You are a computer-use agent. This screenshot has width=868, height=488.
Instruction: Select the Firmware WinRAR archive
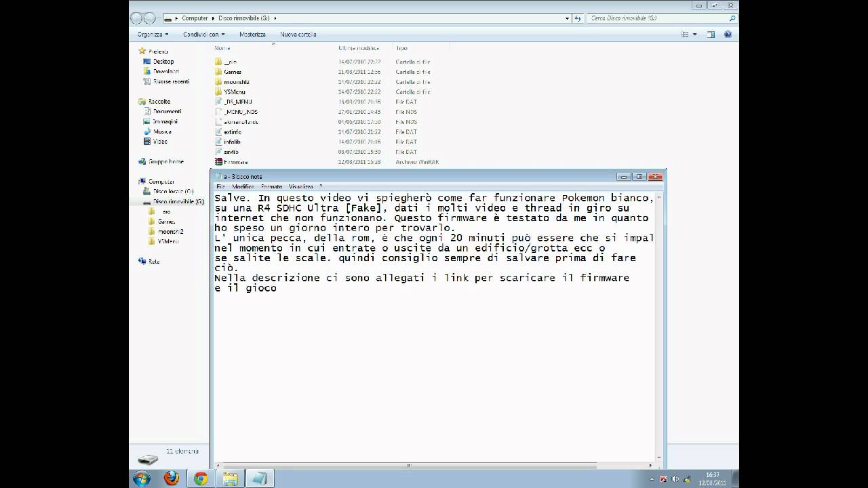click(236, 162)
